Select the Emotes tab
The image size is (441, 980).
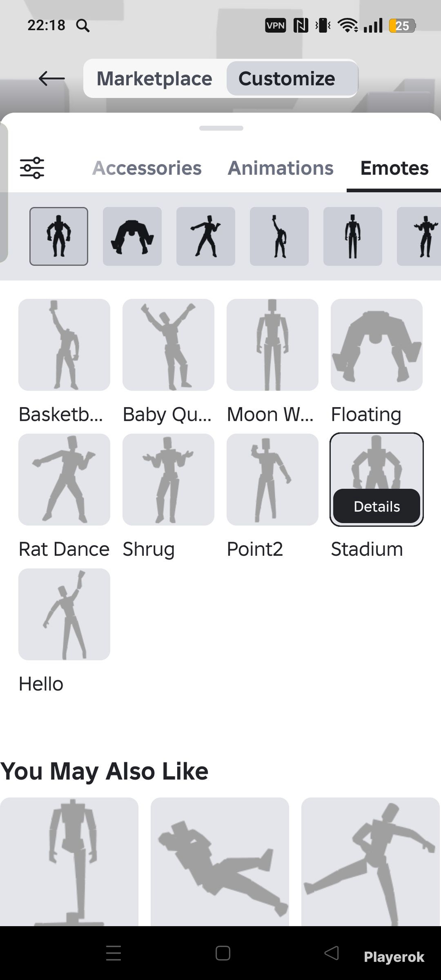394,168
